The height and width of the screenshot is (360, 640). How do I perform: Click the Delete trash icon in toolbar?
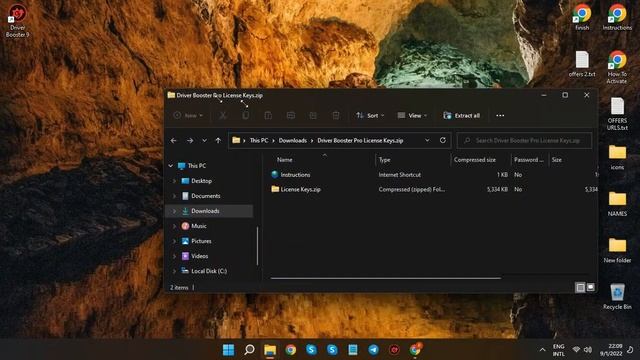(x=336, y=116)
